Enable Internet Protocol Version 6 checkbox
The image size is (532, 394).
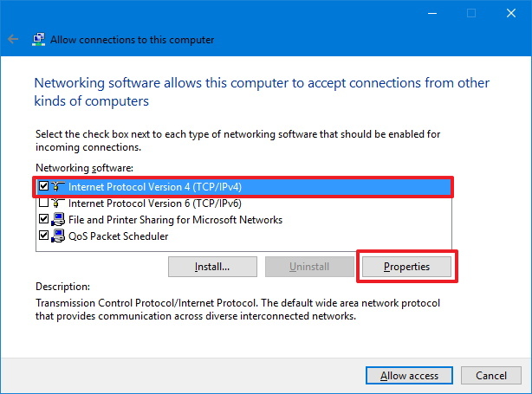pyautogui.click(x=44, y=203)
